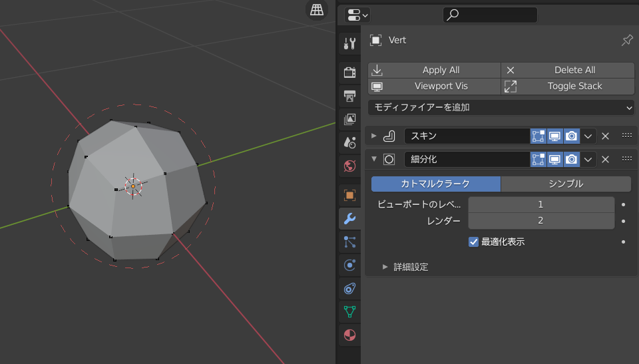Open the Object Constraint properties tab
This screenshot has width=639, height=364.
click(x=349, y=289)
